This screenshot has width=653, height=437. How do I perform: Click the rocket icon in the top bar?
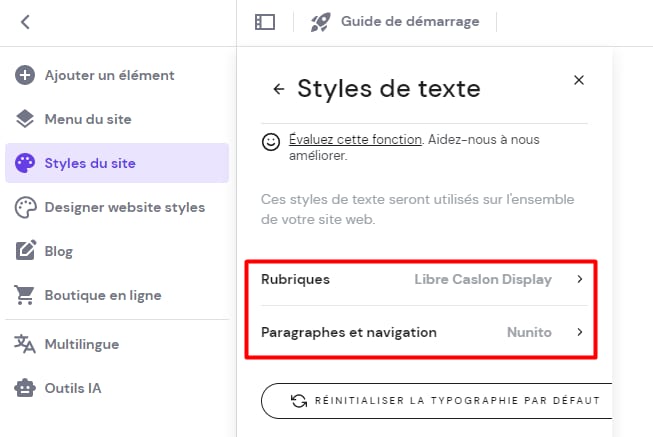tap(320, 21)
